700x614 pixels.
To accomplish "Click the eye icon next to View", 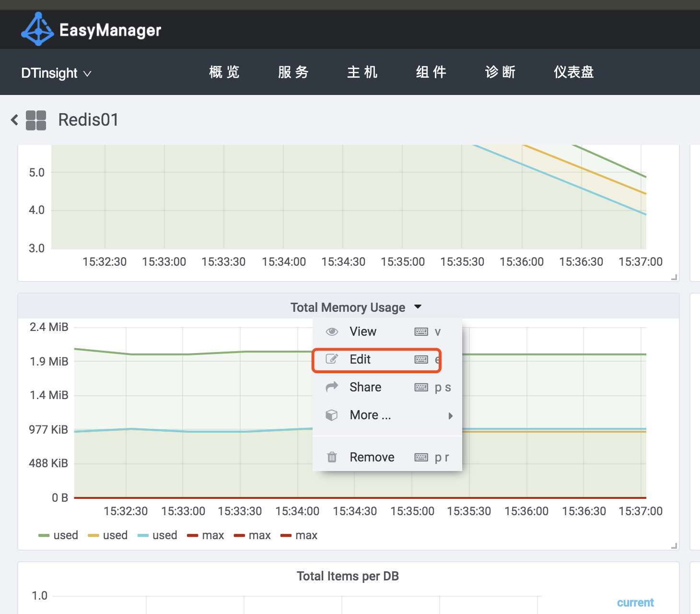I will (332, 332).
